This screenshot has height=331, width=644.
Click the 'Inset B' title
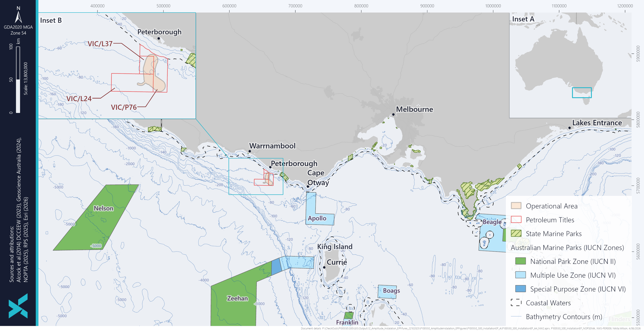coord(51,20)
